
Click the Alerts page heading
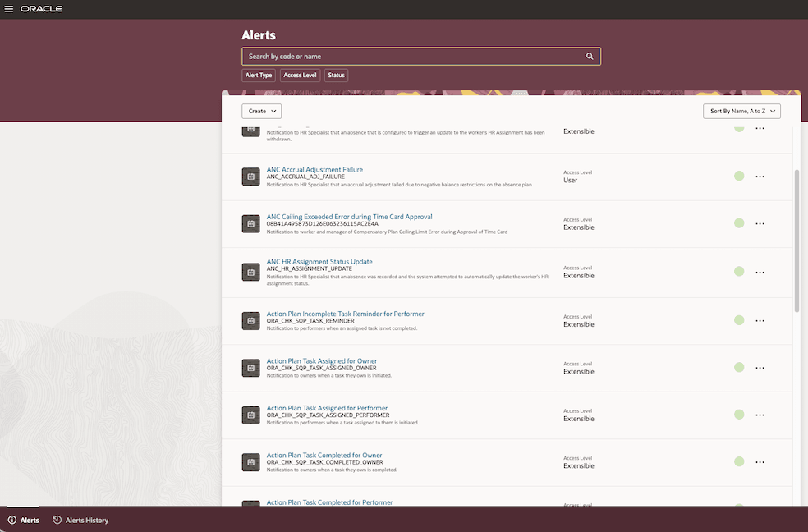(x=259, y=35)
